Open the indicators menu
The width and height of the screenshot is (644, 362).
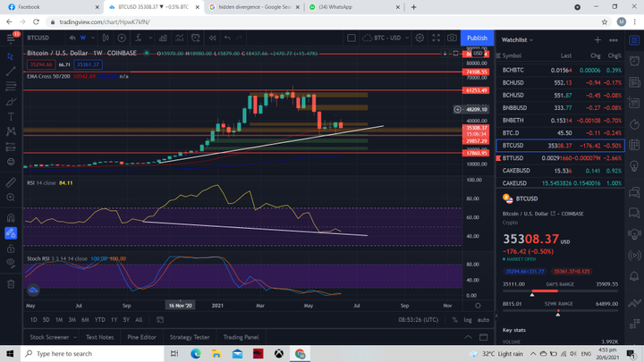point(139,38)
